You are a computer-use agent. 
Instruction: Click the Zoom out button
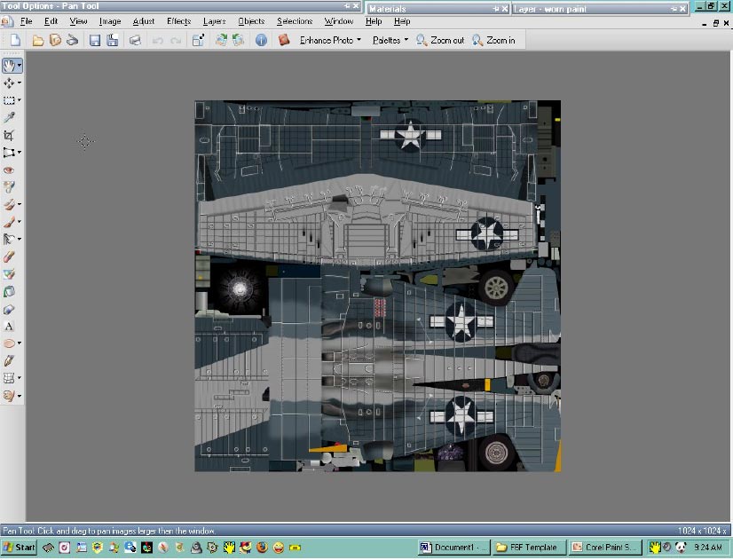pyautogui.click(x=440, y=40)
